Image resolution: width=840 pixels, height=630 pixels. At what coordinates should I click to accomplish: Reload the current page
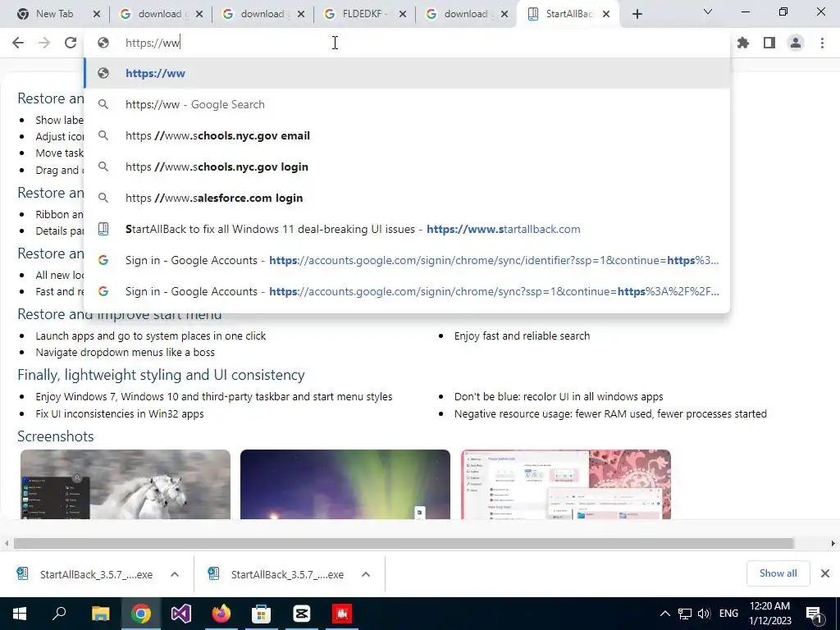pyautogui.click(x=71, y=43)
